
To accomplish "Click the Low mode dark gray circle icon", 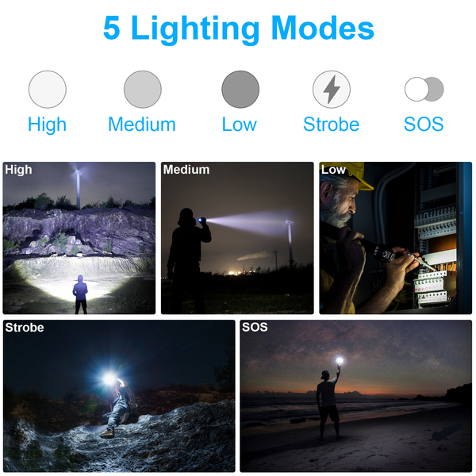I will click(240, 89).
